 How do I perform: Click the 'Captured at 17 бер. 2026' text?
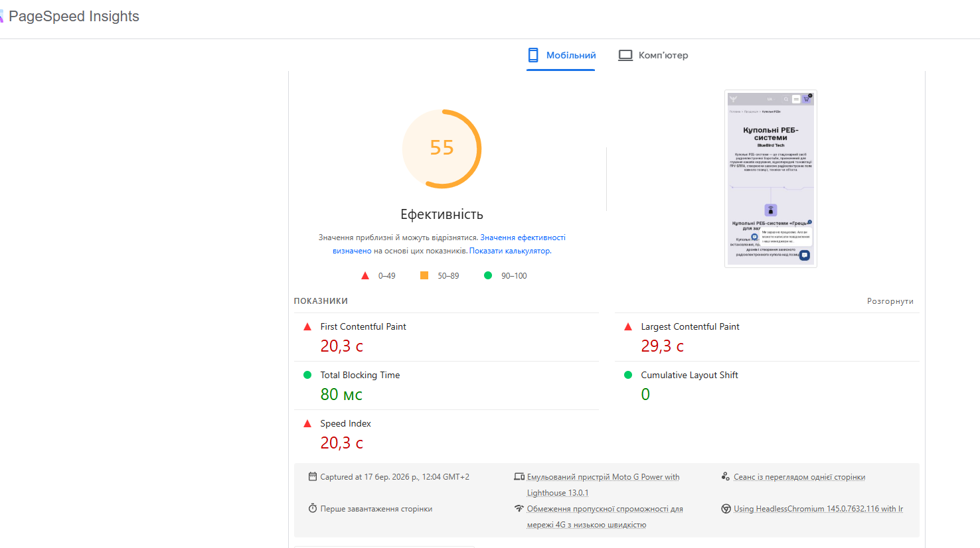[394, 477]
